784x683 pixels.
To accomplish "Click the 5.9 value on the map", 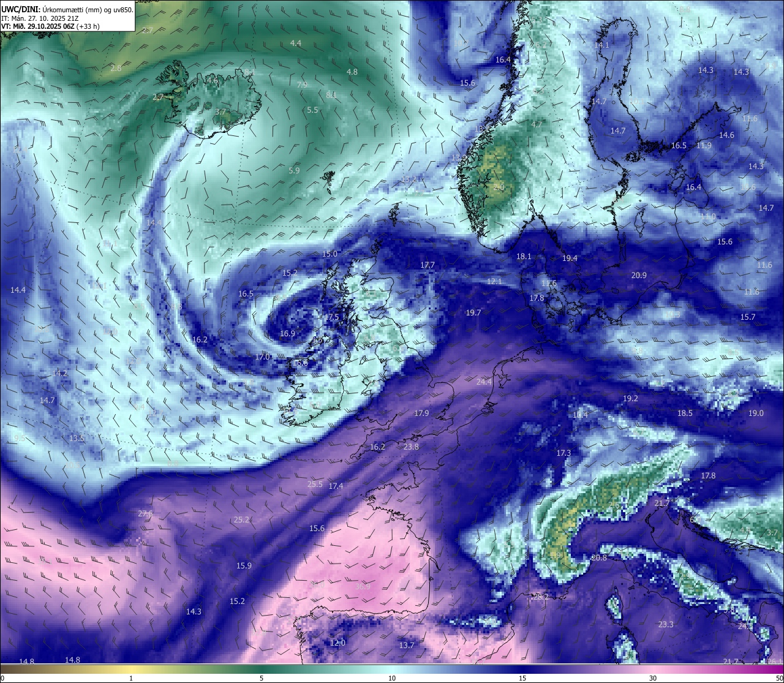I will (294, 170).
